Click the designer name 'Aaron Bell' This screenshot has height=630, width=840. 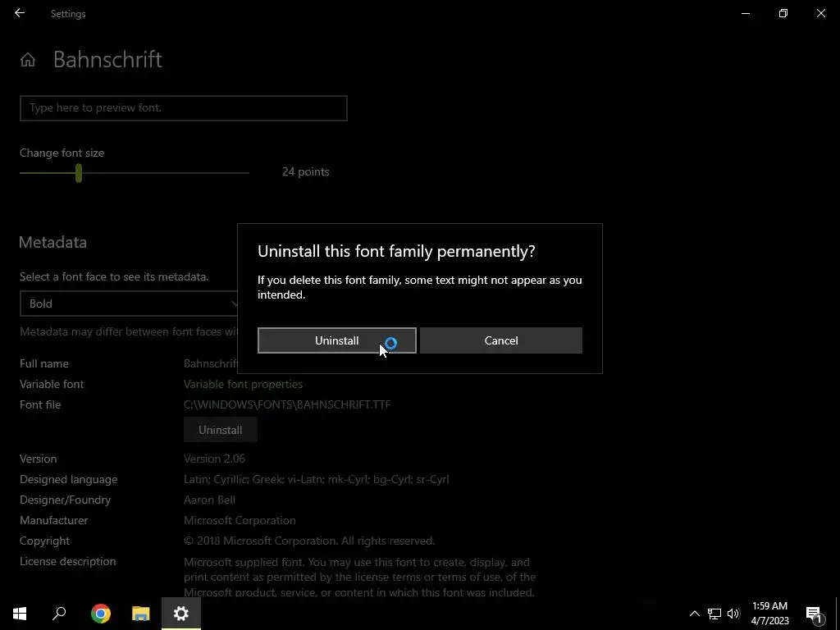[x=209, y=500]
